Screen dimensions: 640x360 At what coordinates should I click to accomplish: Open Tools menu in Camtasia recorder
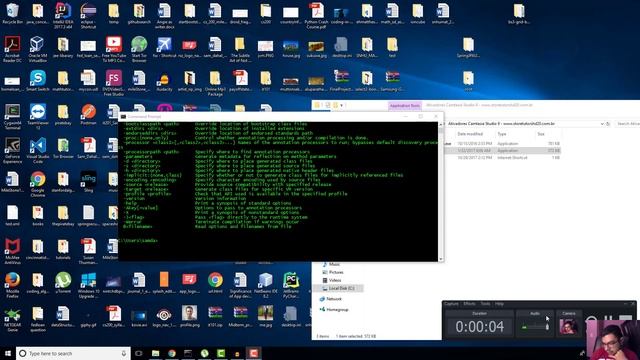[x=485, y=304]
